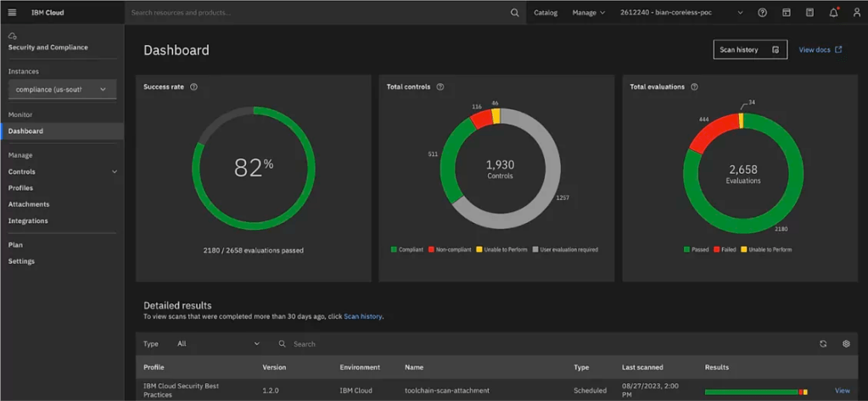Open the compliance instance dropdown
The width and height of the screenshot is (868, 401).
coord(62,90)
